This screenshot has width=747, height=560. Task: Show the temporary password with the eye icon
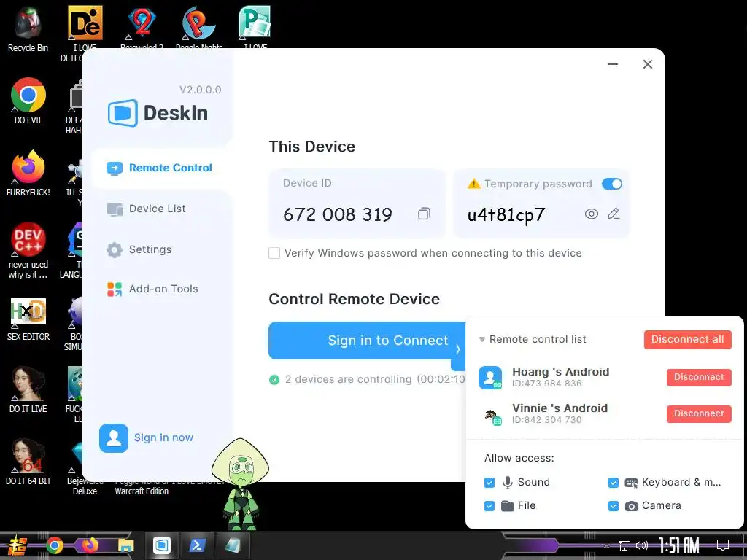(591, 214)
